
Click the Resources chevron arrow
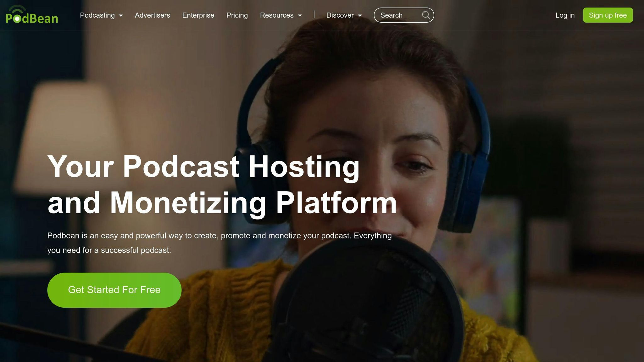point(300,15)
